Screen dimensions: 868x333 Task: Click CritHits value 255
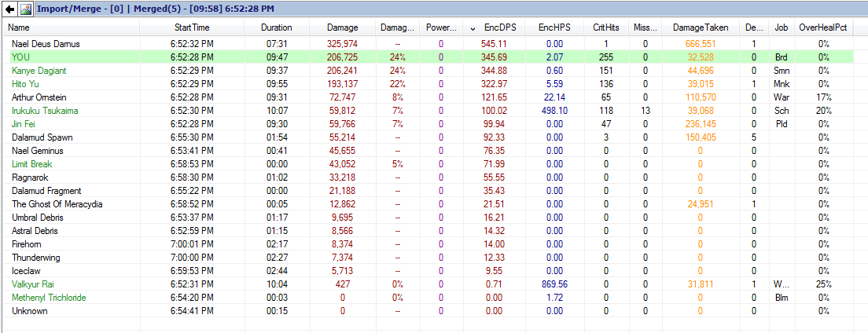tap(605, 57)
